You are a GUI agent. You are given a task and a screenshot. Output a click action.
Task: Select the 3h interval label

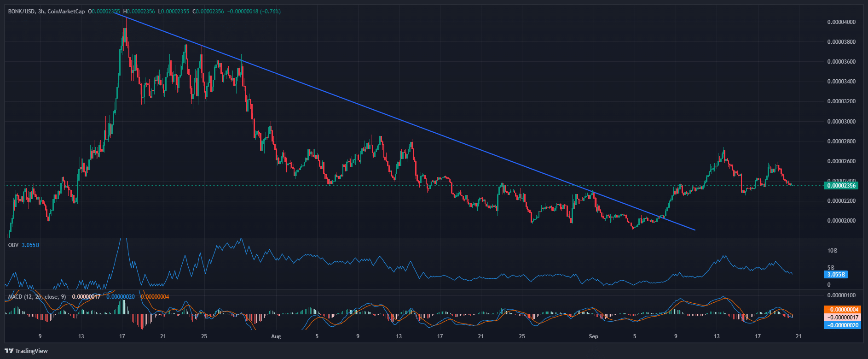pos(41,12)
